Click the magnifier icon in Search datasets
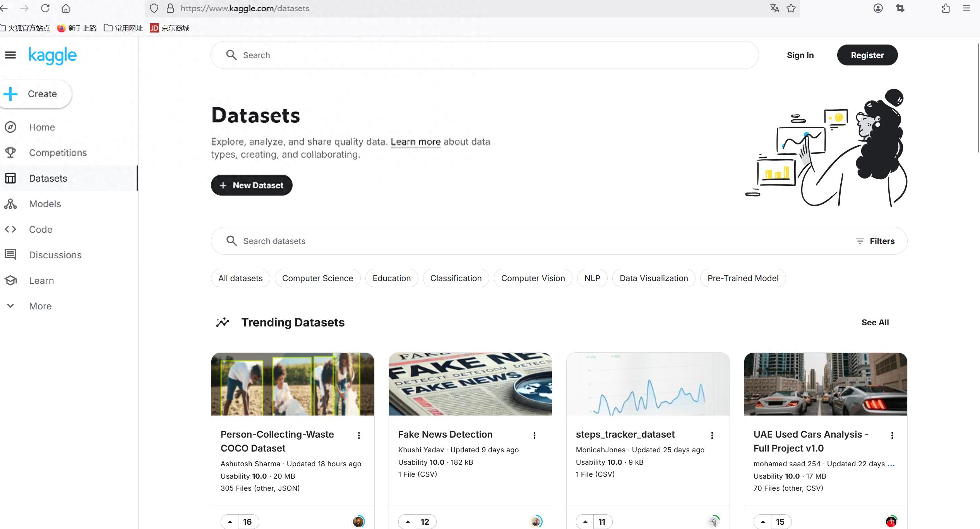 click(231, 241)
